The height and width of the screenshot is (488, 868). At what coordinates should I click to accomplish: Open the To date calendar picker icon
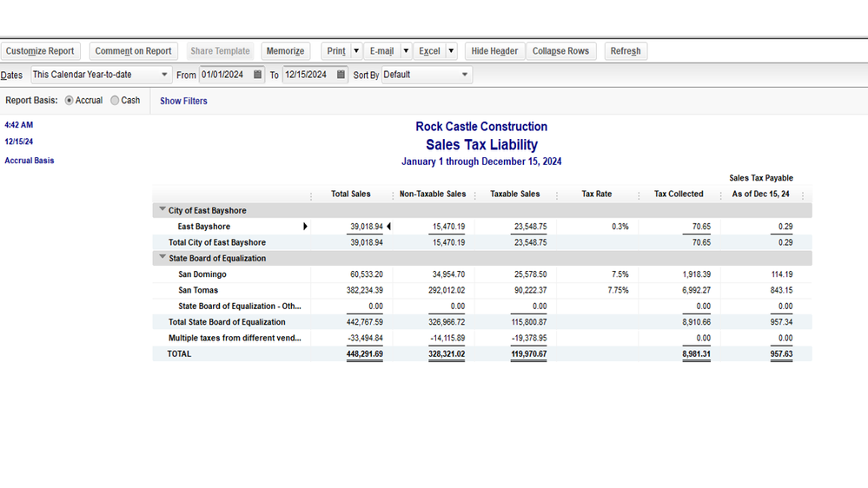click(341, 75)
